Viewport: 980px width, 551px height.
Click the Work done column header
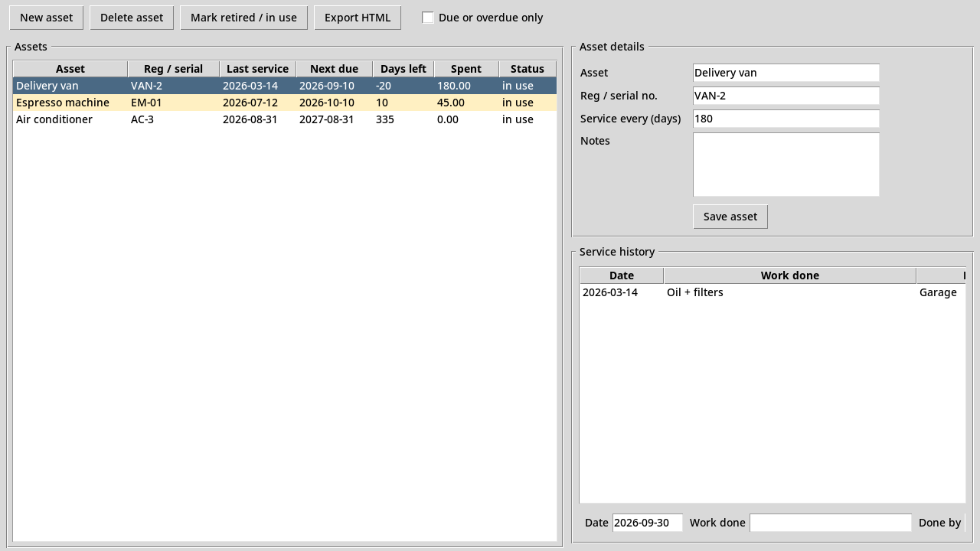coord(790,275)
